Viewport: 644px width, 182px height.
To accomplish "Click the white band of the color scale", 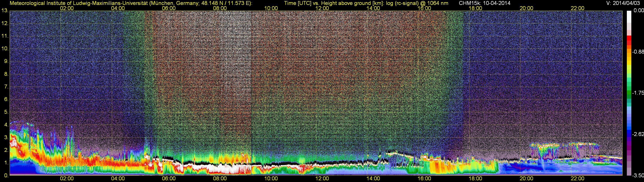I will pyautogui.click(x=629, y=17).
